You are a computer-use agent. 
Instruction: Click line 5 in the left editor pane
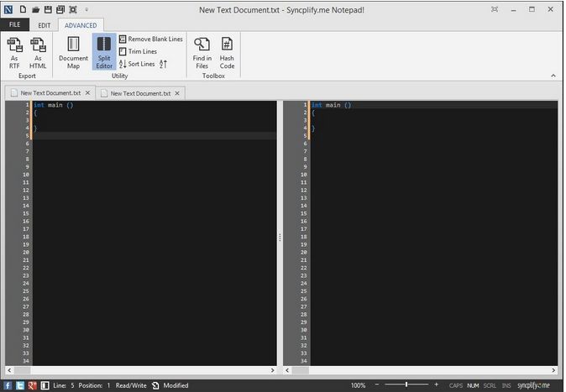155,136
